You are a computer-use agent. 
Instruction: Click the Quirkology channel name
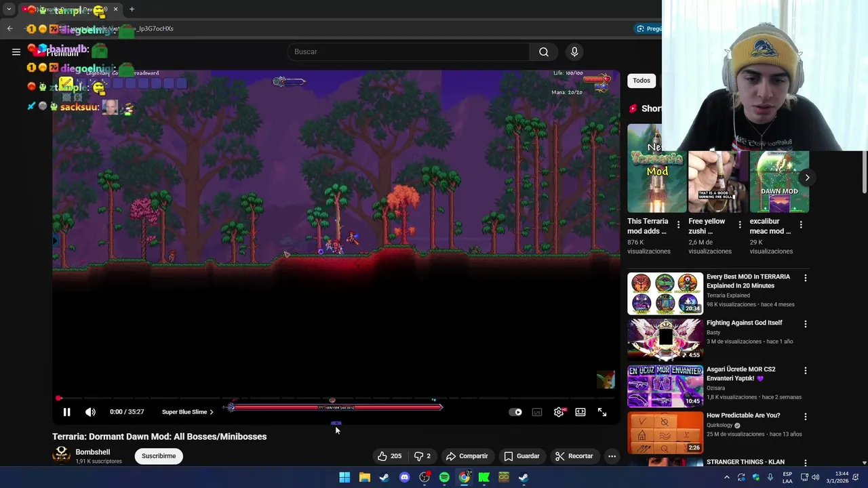click(x=719, y=426)
